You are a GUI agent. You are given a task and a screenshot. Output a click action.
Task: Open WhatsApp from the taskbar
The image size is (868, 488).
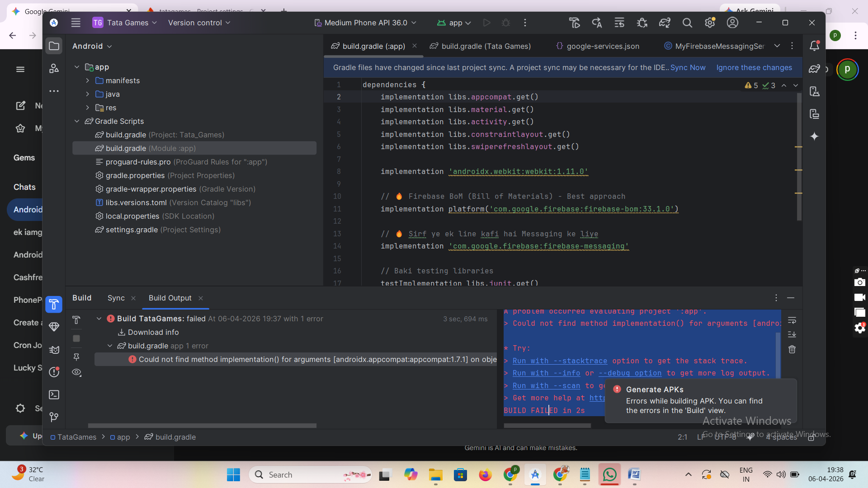point(609,474)
